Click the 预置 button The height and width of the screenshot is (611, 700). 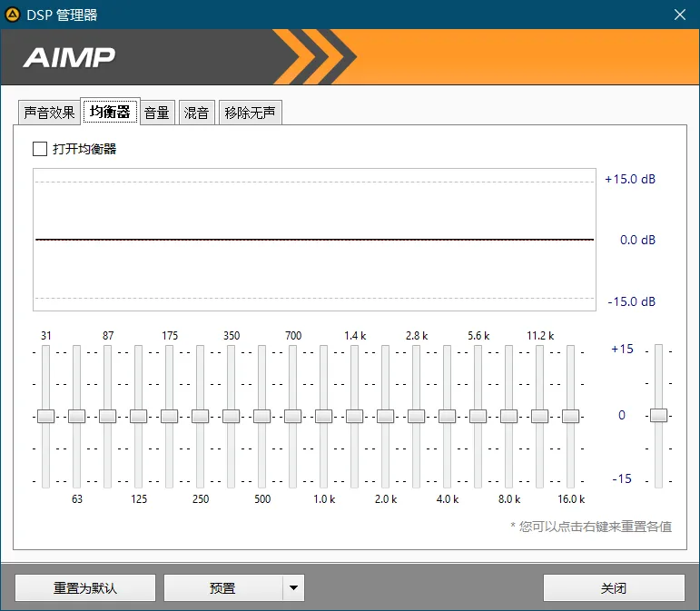(x=222, y=587)
